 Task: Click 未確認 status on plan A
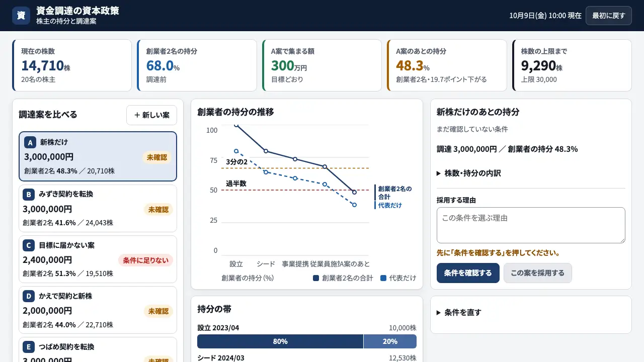point(157,157)
